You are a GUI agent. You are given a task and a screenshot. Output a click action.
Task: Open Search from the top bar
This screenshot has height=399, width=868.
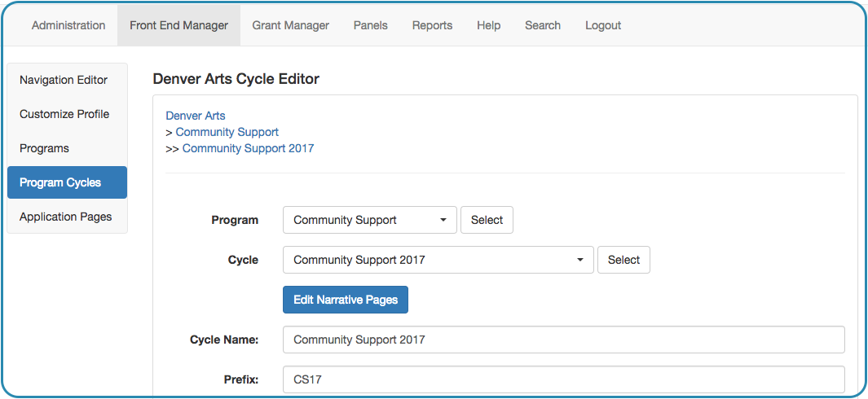pyautogui.click(x=543, y=25)
